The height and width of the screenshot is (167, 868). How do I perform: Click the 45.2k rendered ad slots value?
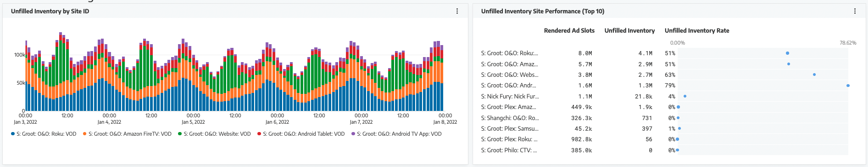coord(583,129)
